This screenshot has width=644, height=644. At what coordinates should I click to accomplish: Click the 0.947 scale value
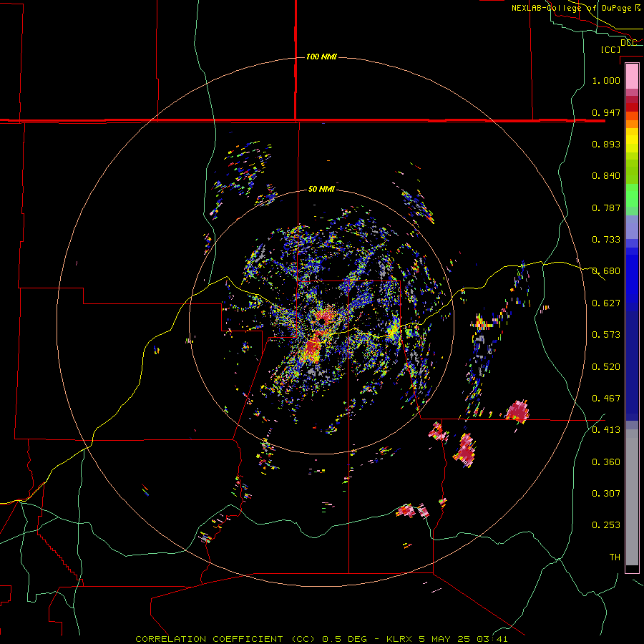click(x=606, y=112)
